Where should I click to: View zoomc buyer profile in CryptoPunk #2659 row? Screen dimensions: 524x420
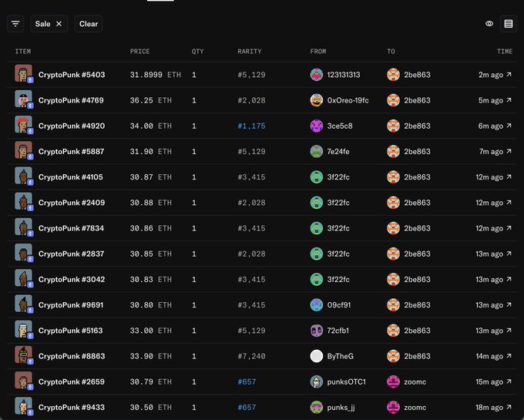tap(415, 381)
